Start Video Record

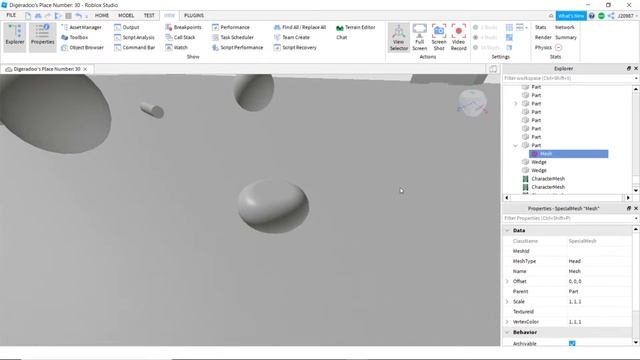click(x=458, y=37)
